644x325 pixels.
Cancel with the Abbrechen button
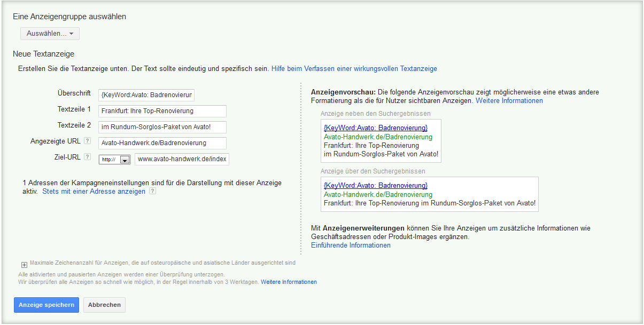[104, 305]
